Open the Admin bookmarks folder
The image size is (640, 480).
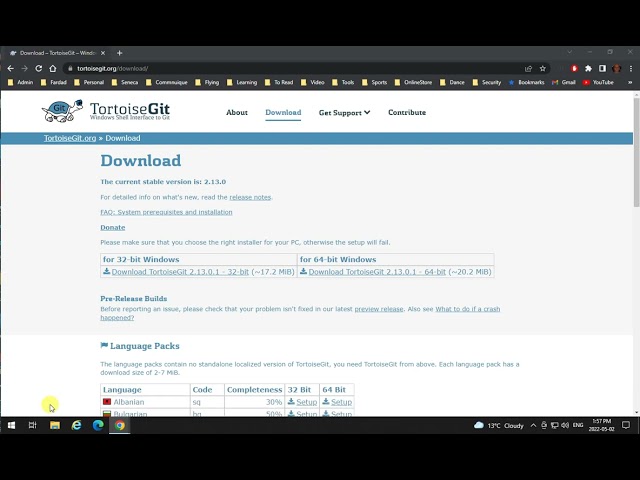(x=21, y=82)
